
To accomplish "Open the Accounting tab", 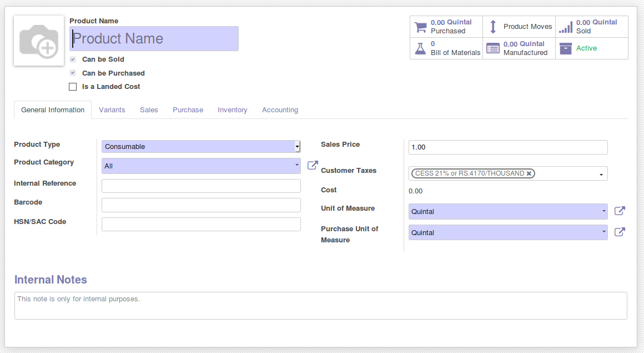I will (280, 110).
